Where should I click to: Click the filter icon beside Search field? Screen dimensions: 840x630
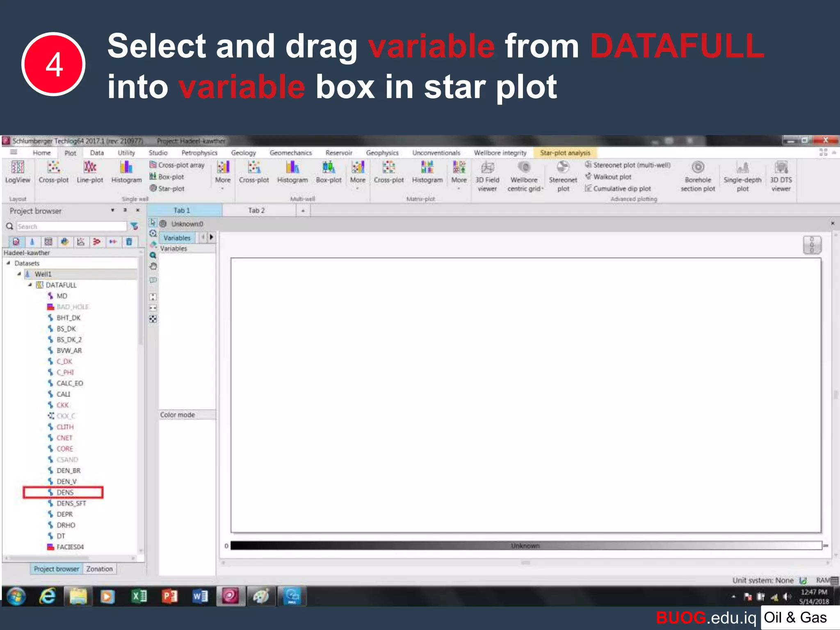click(134, 226)
